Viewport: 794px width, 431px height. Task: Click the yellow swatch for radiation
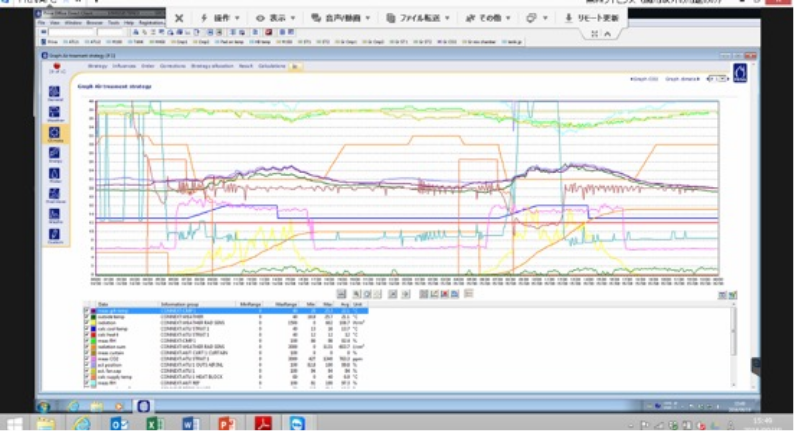(x=93, y=323)
